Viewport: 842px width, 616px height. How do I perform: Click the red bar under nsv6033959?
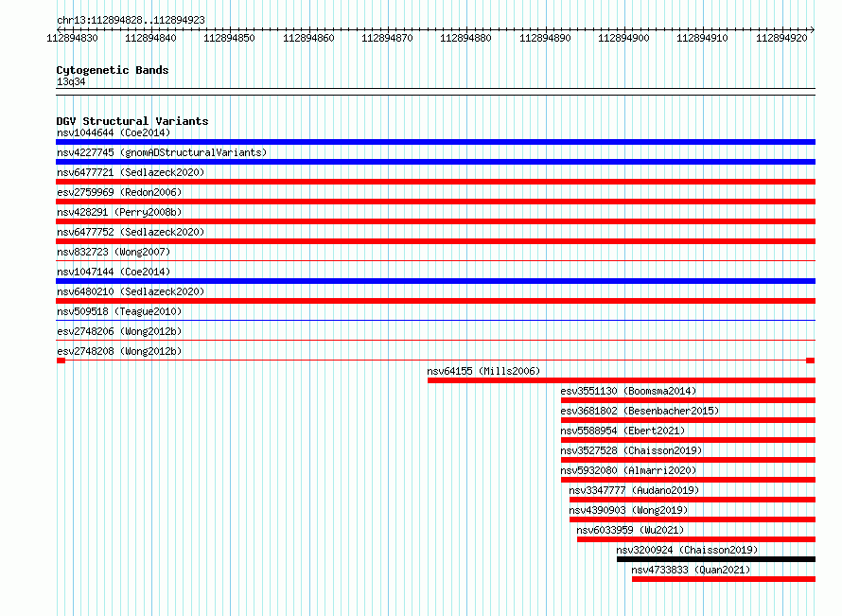(x=696, y=539)
